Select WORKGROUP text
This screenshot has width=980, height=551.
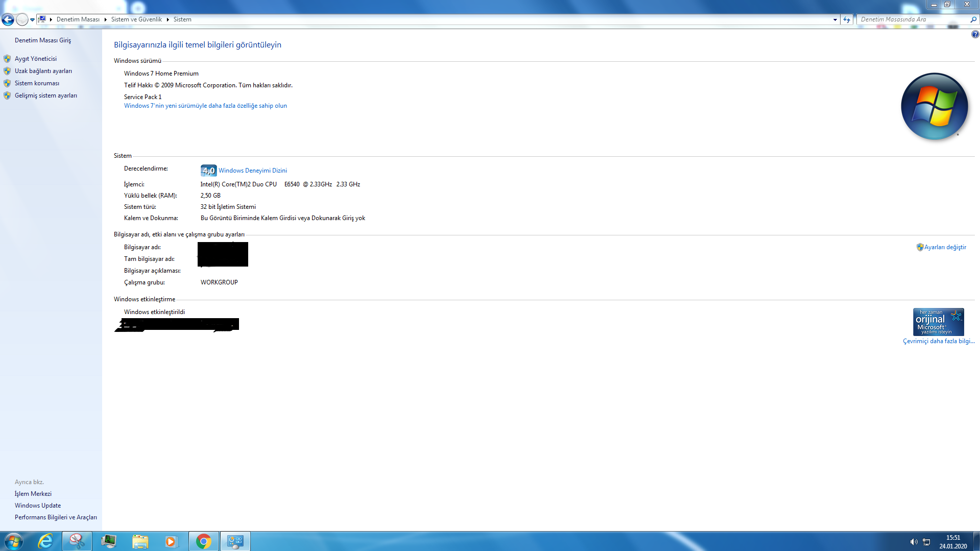coord(219,282)
